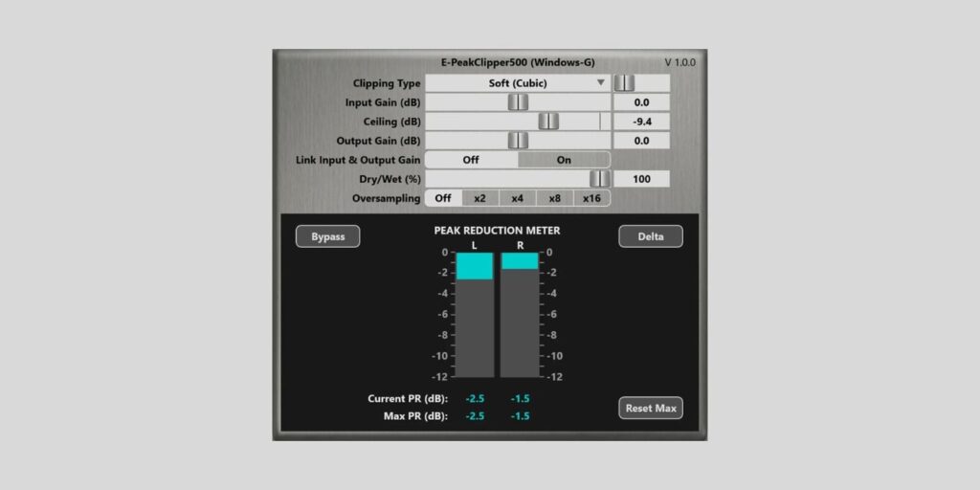Click the Output Gain slider handle
This screenshot has width=980, height=490.
(518, 141)
